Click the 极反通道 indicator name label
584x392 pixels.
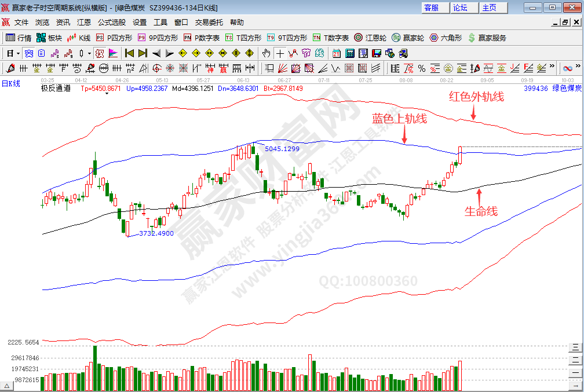[x=56, y=89]
